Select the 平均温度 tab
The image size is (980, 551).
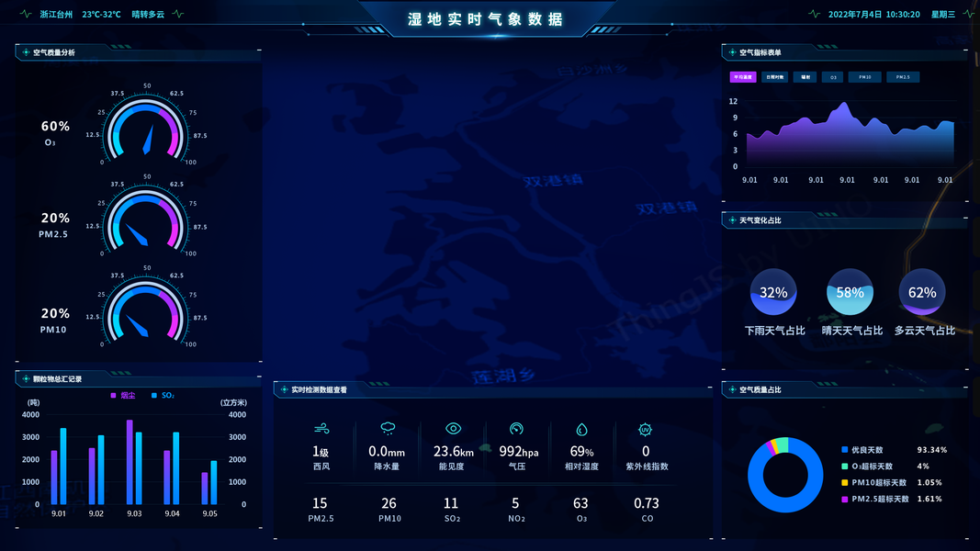(x=743, y=77)
